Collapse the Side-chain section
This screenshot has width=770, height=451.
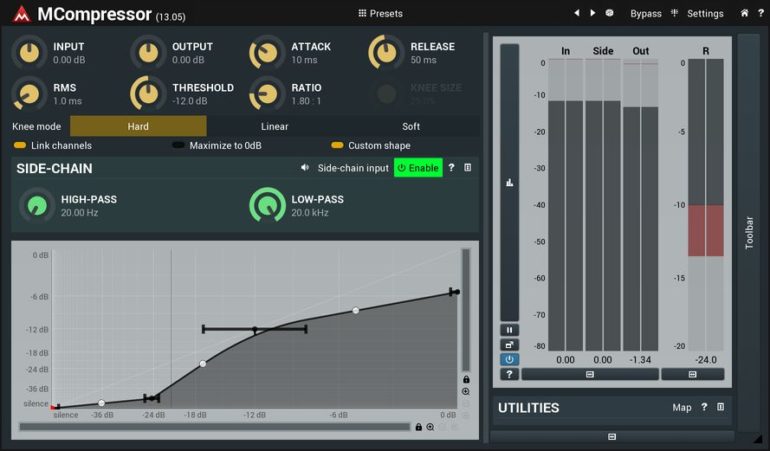click(x=467, y=168)
